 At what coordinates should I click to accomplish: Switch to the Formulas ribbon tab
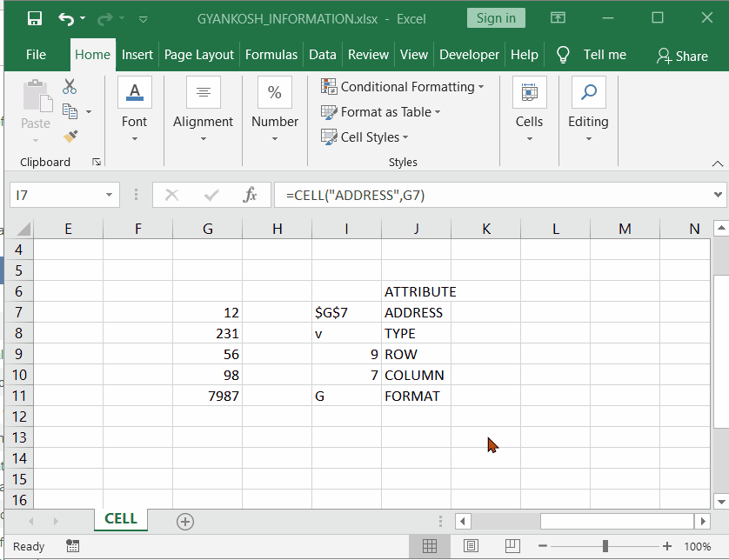tap(272, 54)
